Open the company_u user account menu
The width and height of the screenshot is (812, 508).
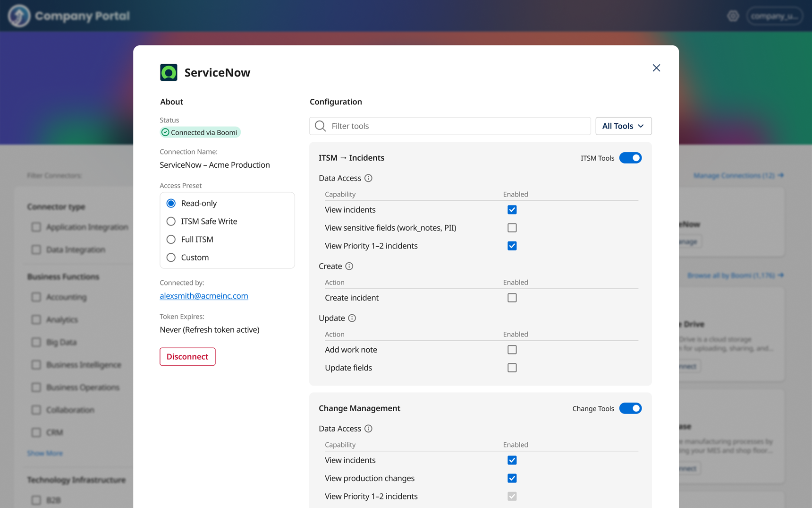[x=775, y=16]
